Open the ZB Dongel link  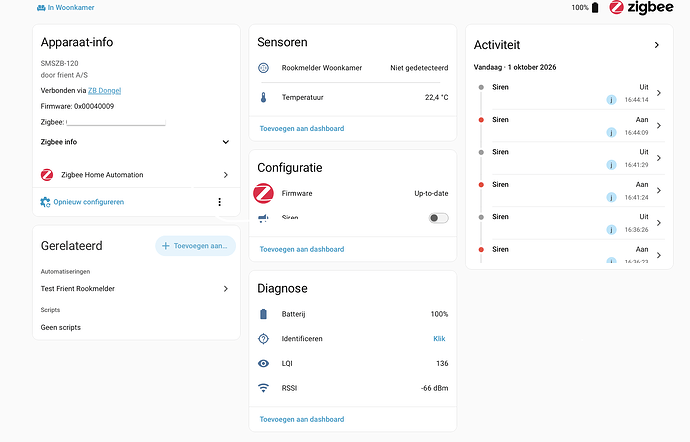[104, 91]
